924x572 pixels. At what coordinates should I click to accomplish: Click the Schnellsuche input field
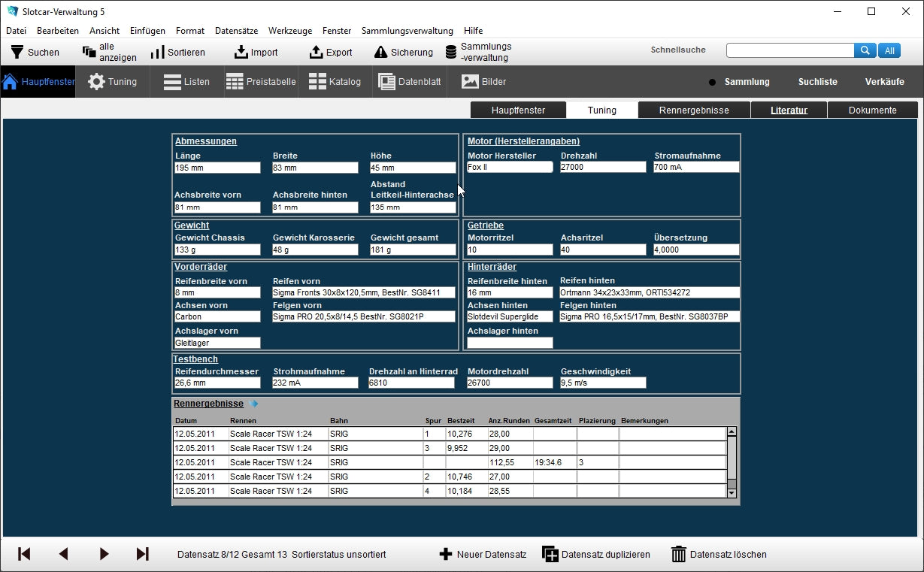click(x=789, y=50)
